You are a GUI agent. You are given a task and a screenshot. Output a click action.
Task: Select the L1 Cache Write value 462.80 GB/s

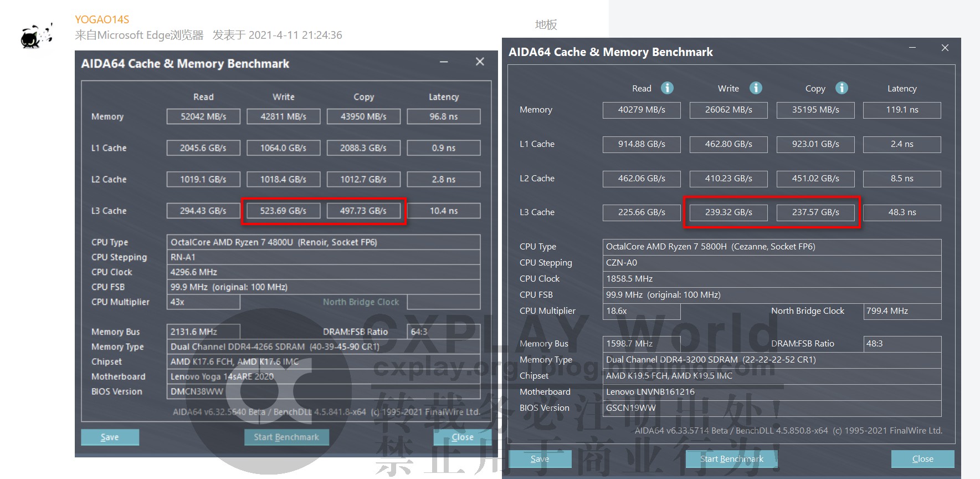(x=728, y=144)
